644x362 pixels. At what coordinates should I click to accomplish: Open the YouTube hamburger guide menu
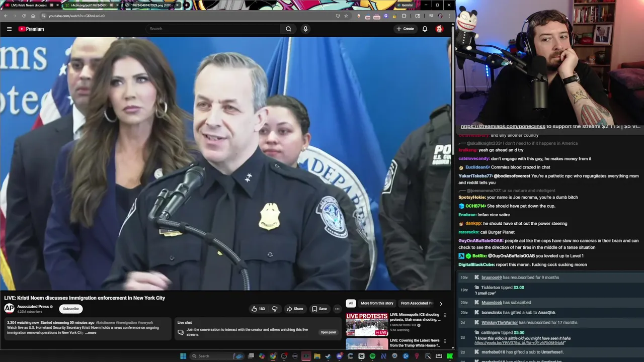point(9,29)
